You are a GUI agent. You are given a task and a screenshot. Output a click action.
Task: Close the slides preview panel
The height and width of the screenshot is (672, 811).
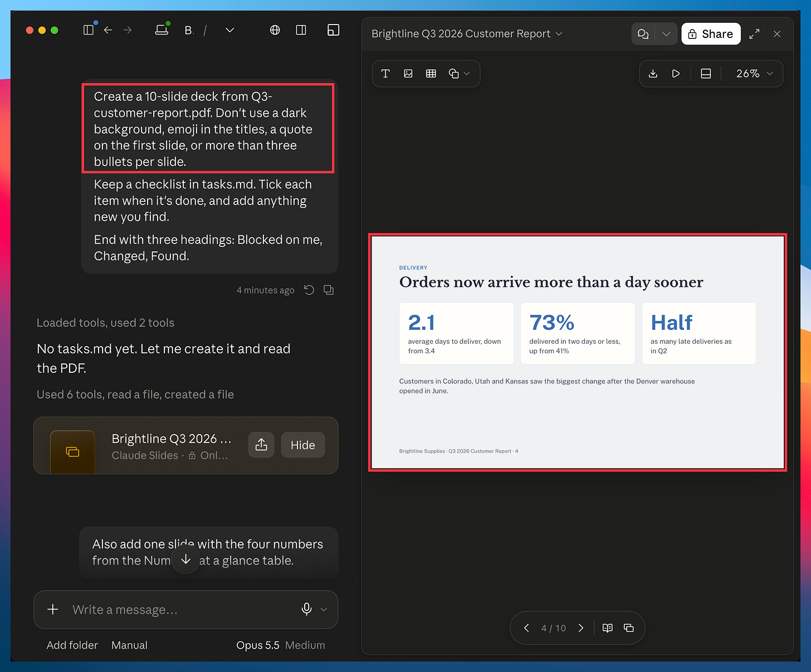coord(777,34)
